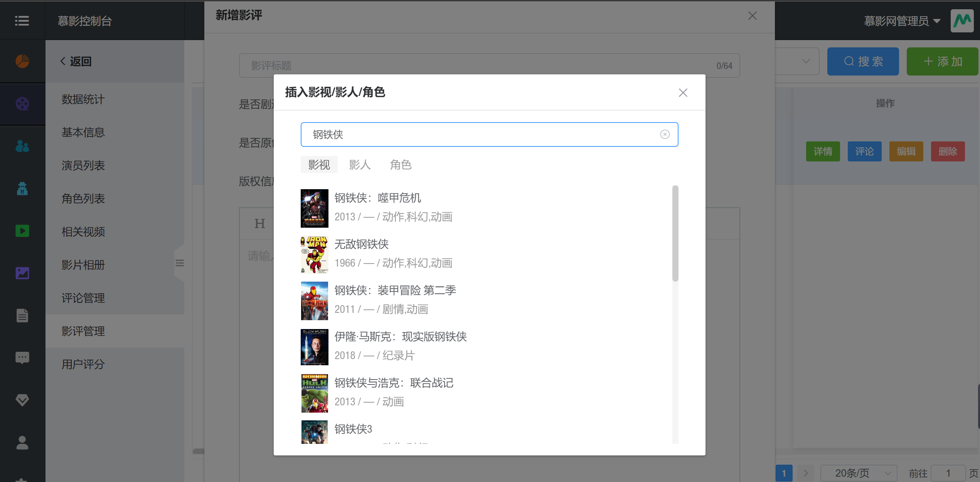Select the poster for 钢铁侠3
The height and width of the screenshot is (482, 980).
coord(314,432)
